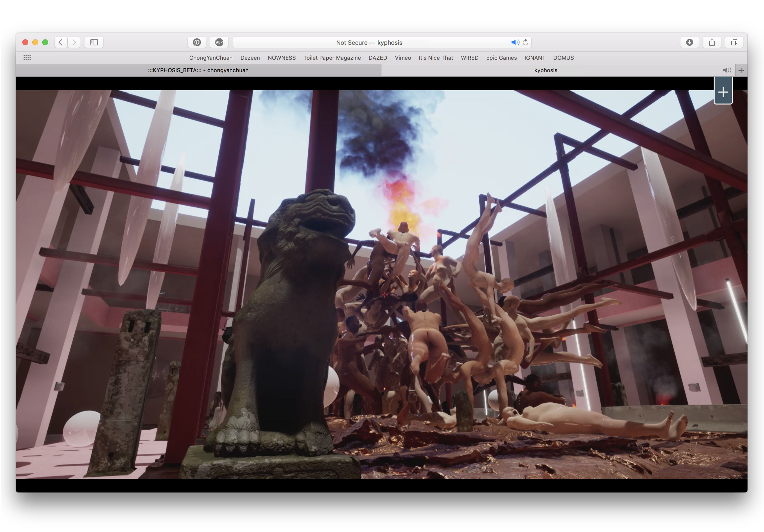The image size is (764, 532).
Task: Show the Downloads button
Action: click(689, 42)
